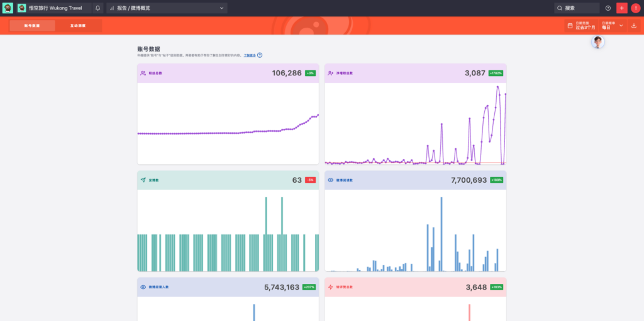Click the help icon beside 了解更多
644x321 pixels.
[260, 55]
